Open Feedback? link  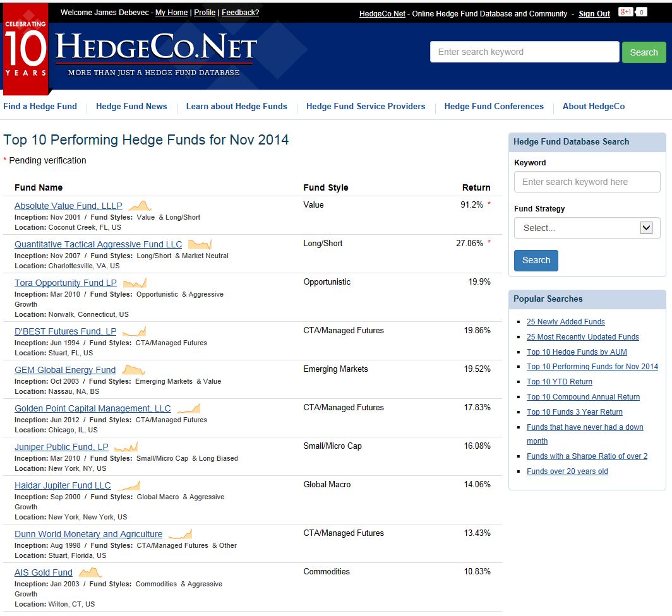[x=241, y=13]
